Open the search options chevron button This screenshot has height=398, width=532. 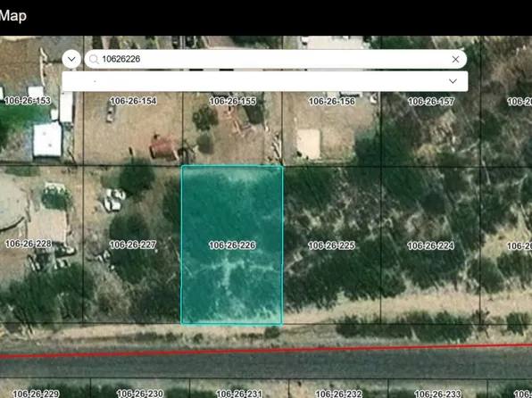coord(71,59)
